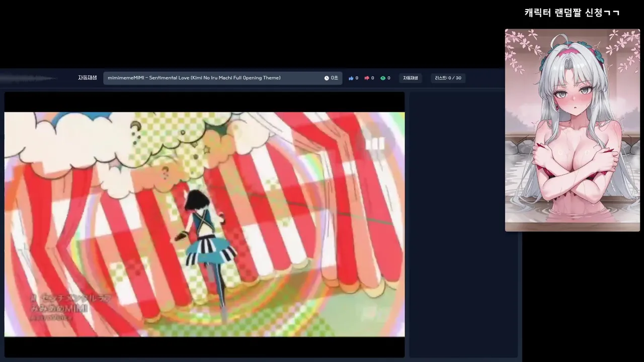This screenshot has width=644, height=362.
Task: Open the 리스트: 0 / 30 playlist button
Action: (448, 78)
